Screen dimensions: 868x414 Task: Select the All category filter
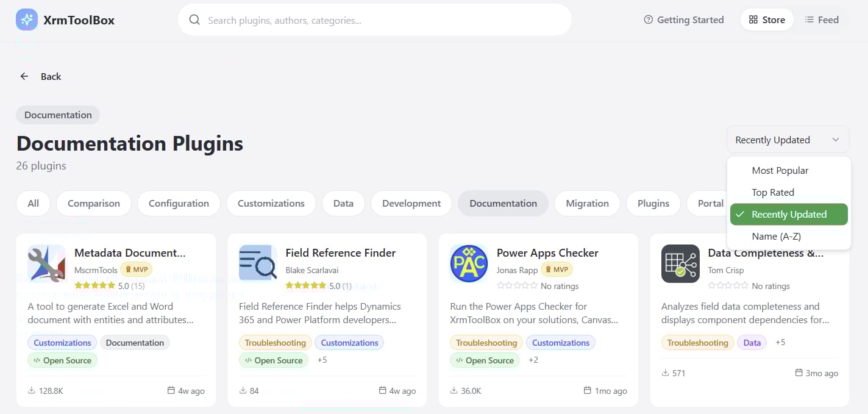pyautogui.click(x=34, y=203)
